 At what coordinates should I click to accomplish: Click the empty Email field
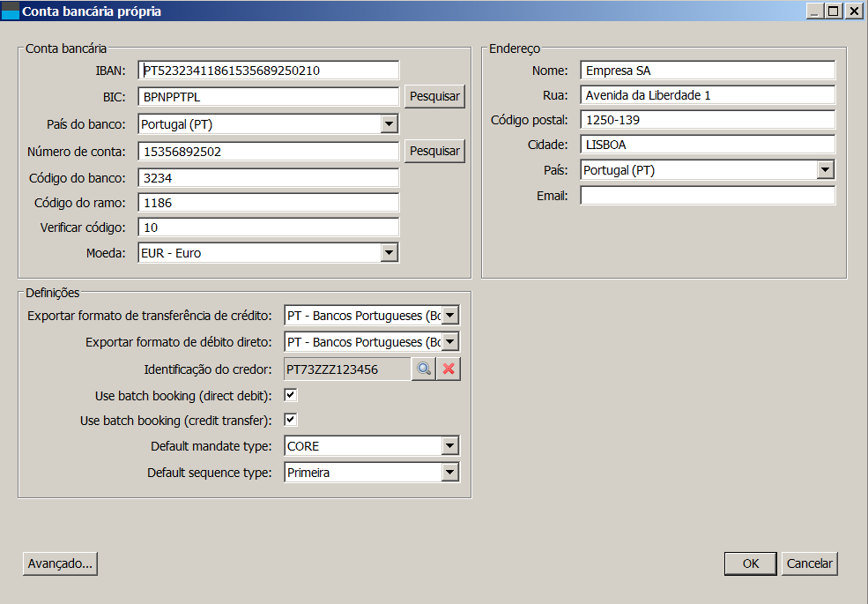pos(707,196)
